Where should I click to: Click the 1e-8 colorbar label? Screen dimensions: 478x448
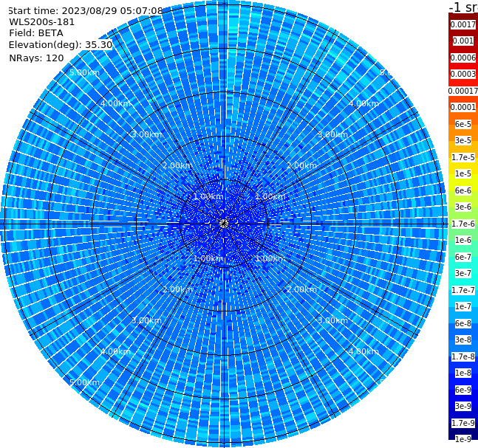[x=463, y=373]
